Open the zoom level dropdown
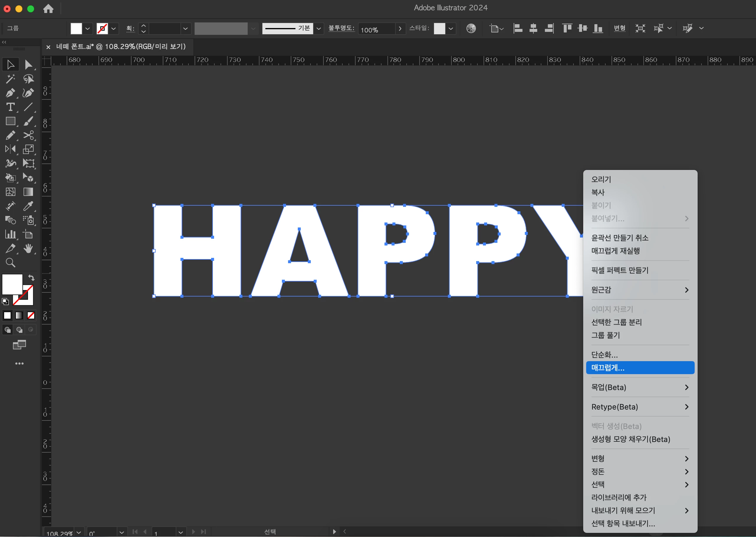This screenshot has width=756, height=537. pyautogui.click(x=79, y=532)
